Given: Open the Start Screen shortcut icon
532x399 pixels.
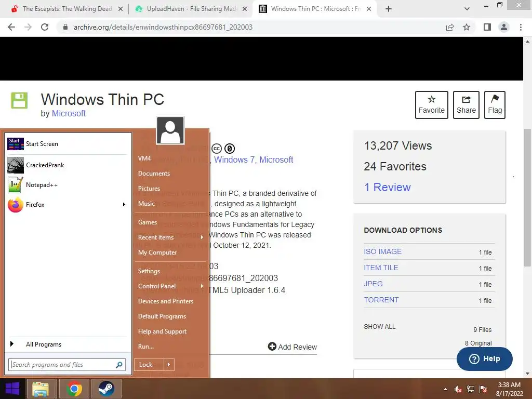Looking at the screenshot, I should click(15, 144).
